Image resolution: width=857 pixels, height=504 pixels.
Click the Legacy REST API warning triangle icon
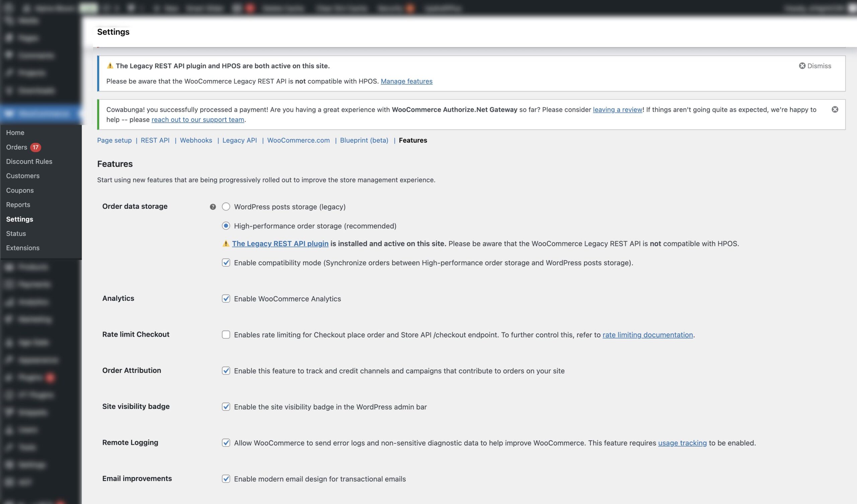click(110, 66)
